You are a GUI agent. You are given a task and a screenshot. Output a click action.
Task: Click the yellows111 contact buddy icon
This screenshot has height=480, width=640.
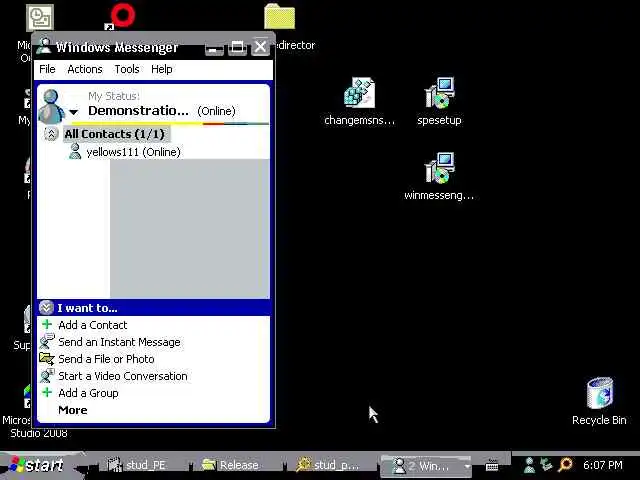tap(75, 151)
